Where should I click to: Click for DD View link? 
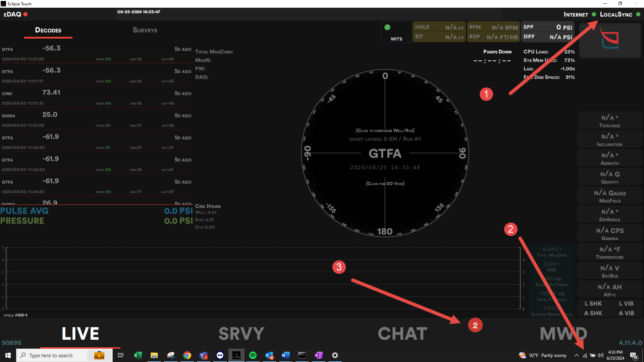(385, 183)
